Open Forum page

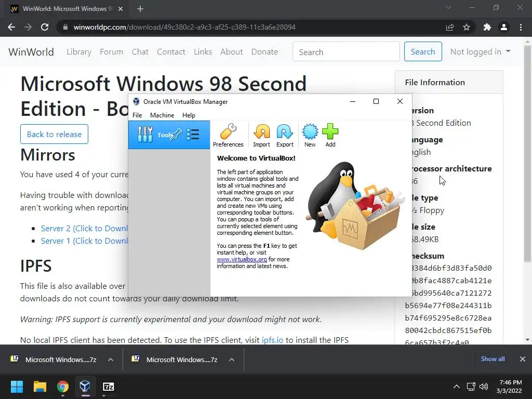click(111, 52)
